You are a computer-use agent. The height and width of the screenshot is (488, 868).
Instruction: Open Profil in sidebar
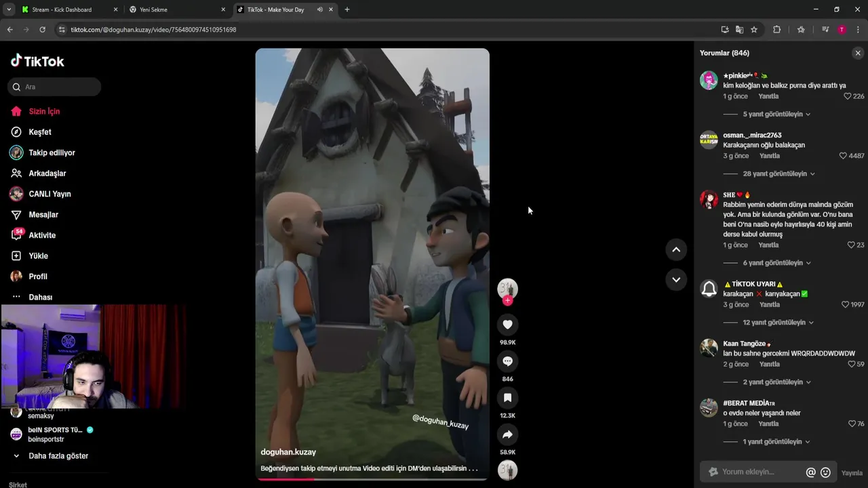click(x=38, y=277)
